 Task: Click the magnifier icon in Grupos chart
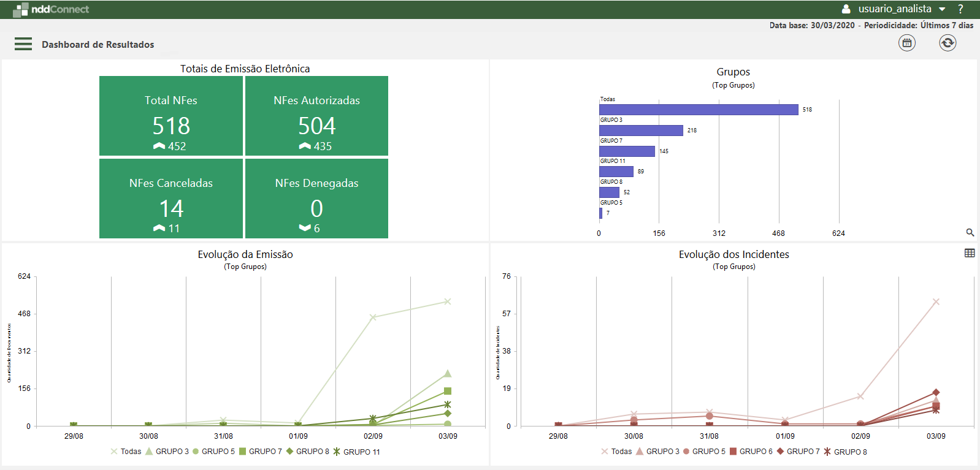(970, 232)
